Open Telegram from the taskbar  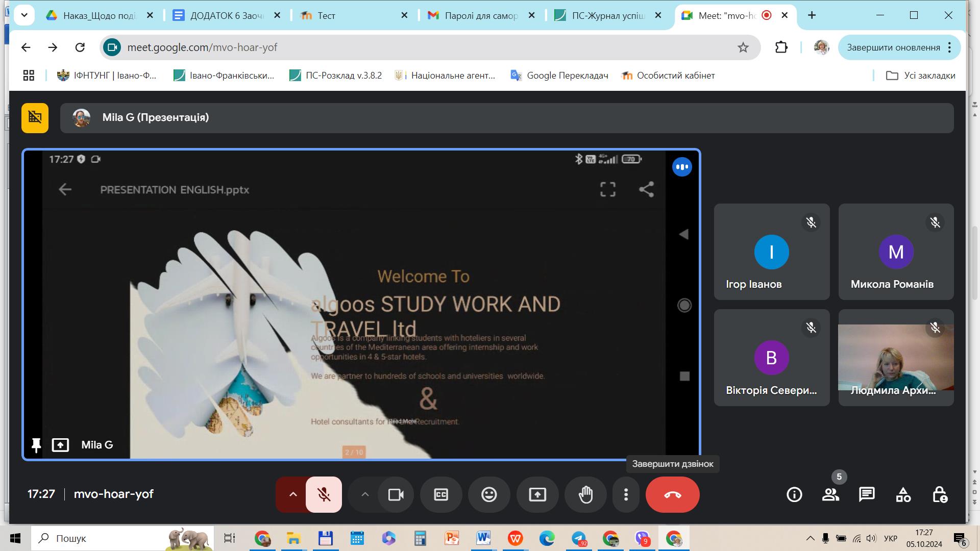click(579, 538)
